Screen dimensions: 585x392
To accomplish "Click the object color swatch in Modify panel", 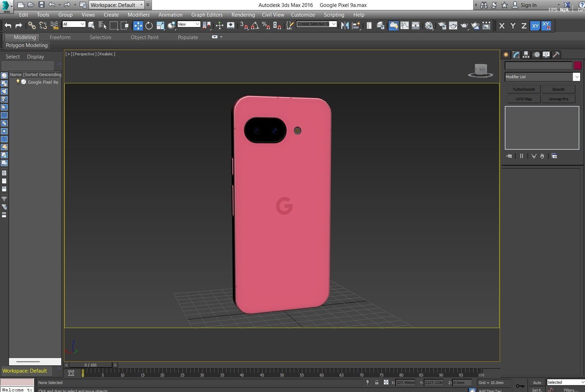I will [577, 65].
